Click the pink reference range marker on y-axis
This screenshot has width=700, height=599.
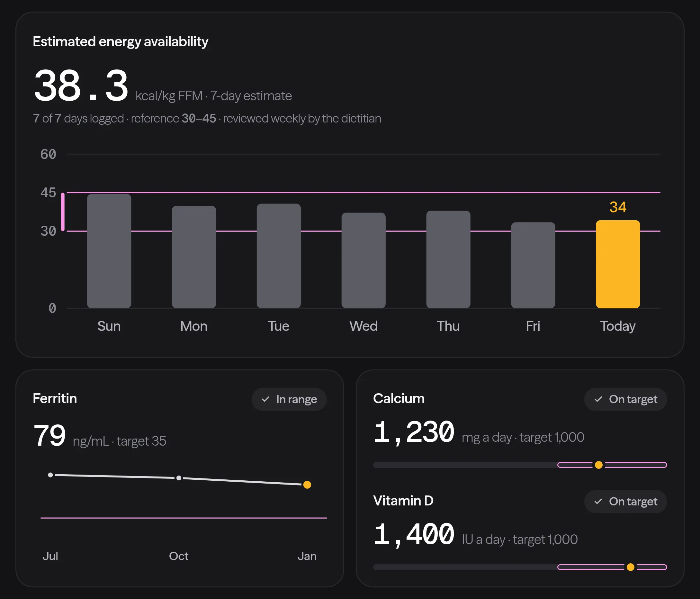point(63,212)
